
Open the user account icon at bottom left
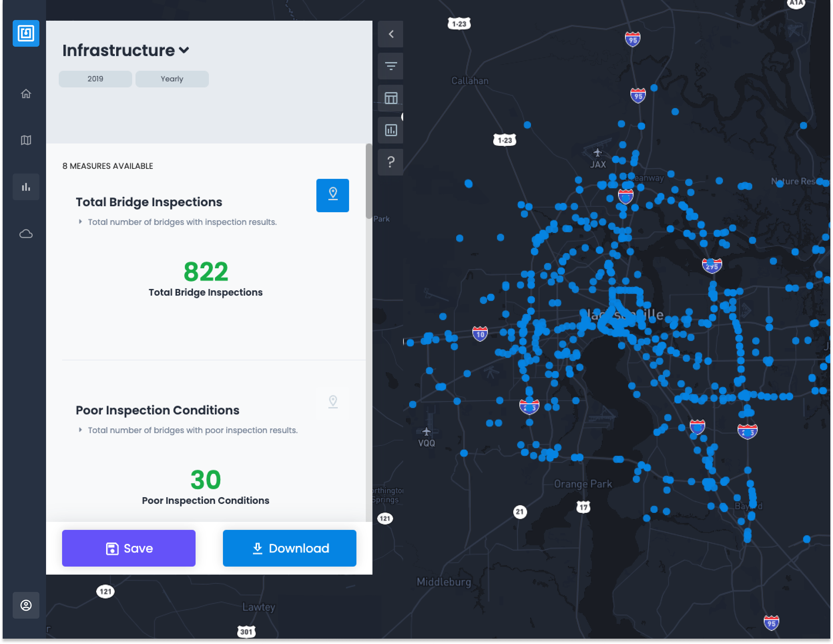pos(26,606)
